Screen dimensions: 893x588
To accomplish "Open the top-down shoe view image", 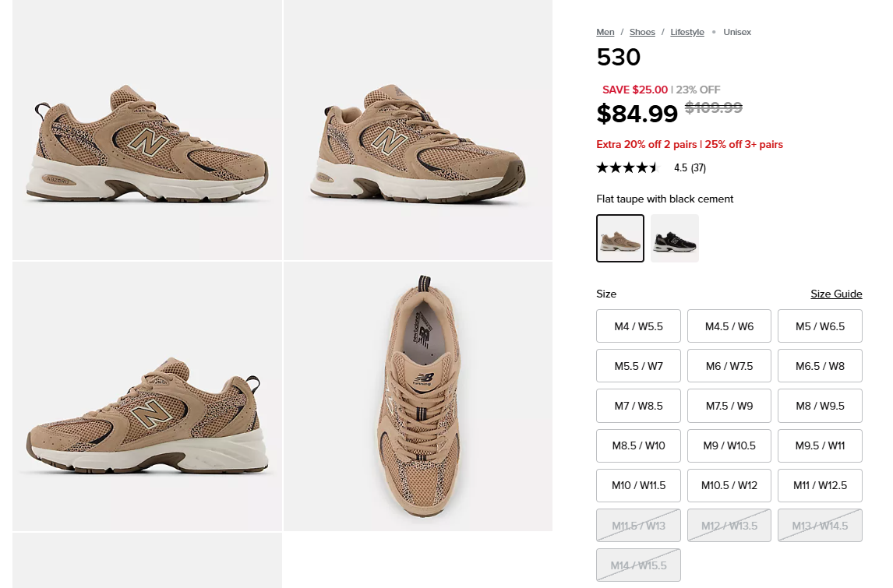I will 418,396.
